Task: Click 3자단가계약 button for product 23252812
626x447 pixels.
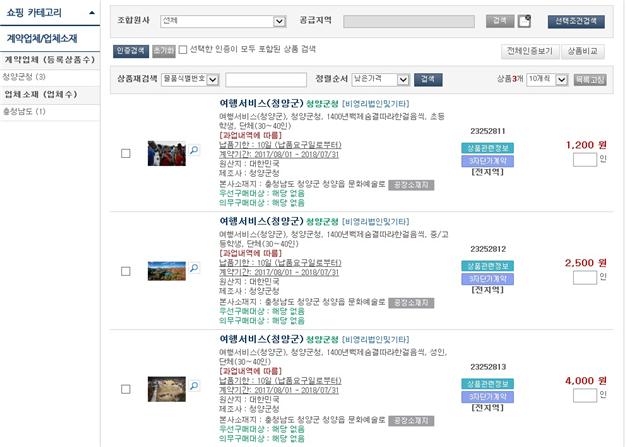Action: pyautogui.click(x=487, y=279)
